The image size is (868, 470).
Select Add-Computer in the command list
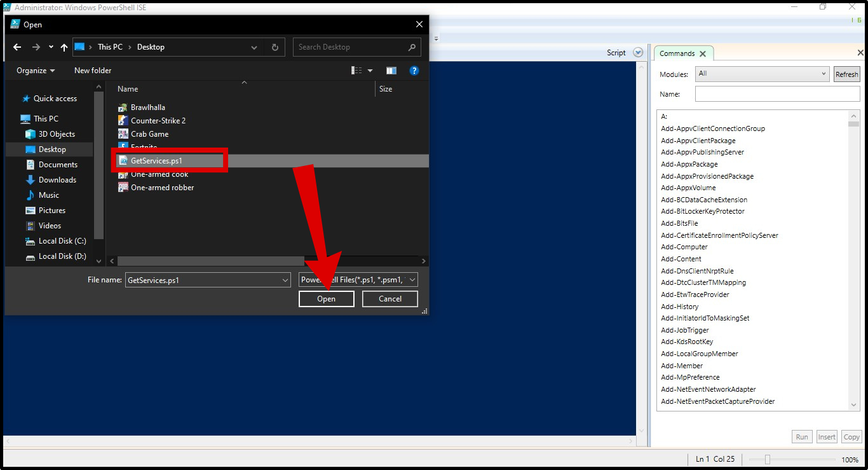coord(684,247)
